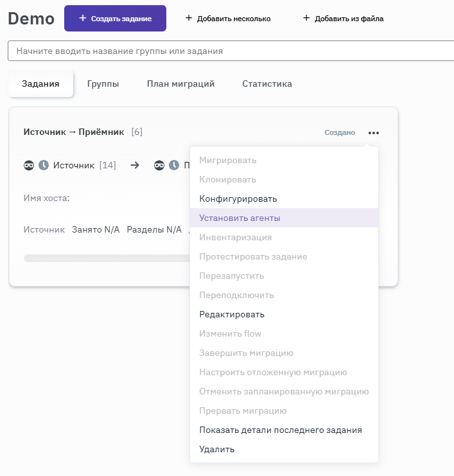
Task: Click the receiver clock status icon
Action: point(174,165)
